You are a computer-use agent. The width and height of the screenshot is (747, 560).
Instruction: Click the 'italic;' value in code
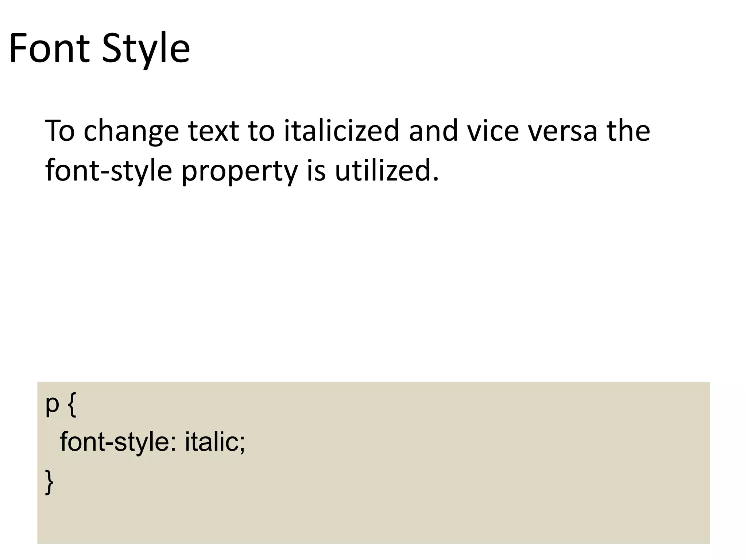[215, 442]
